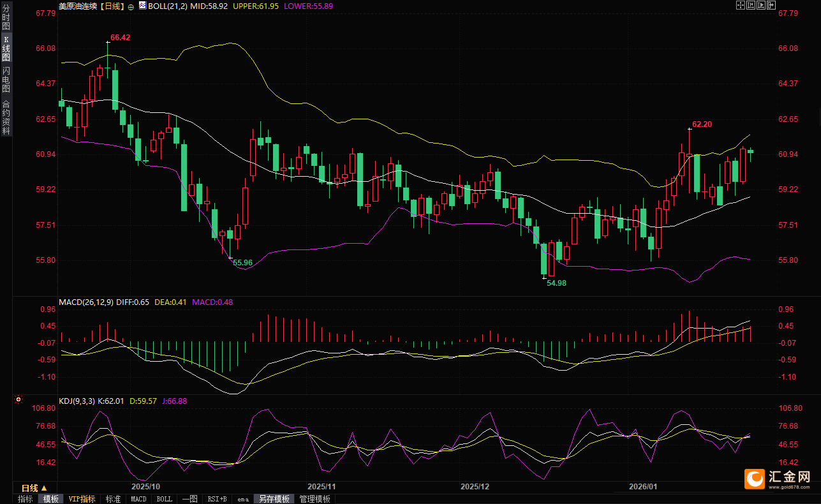Click the 另存模板 button

tap(274, 499)
